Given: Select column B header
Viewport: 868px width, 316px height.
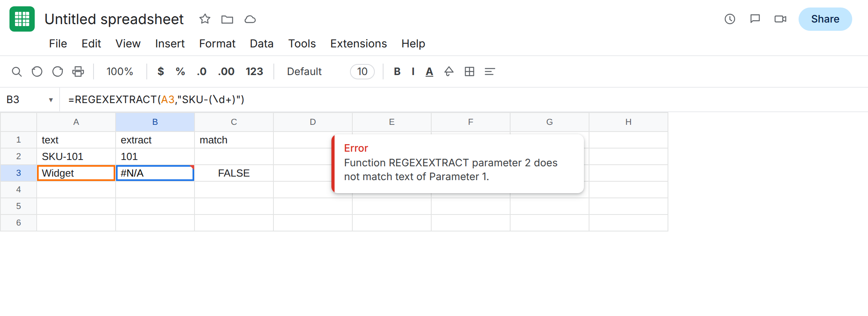Looking at the screenshot, I should 155,122.
